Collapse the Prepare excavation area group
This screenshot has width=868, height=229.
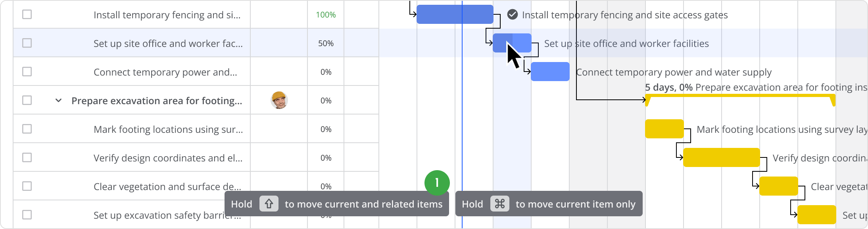(58, 101)
